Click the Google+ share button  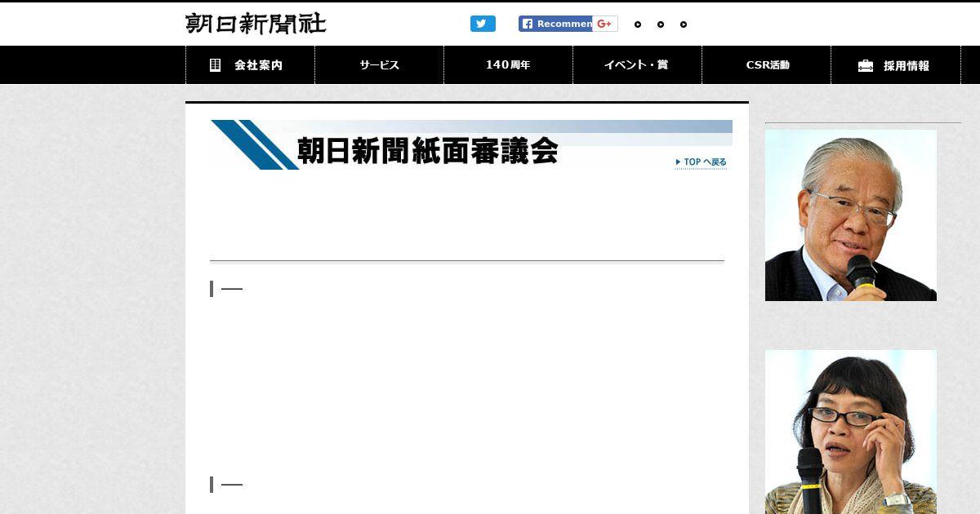point(604,24)
